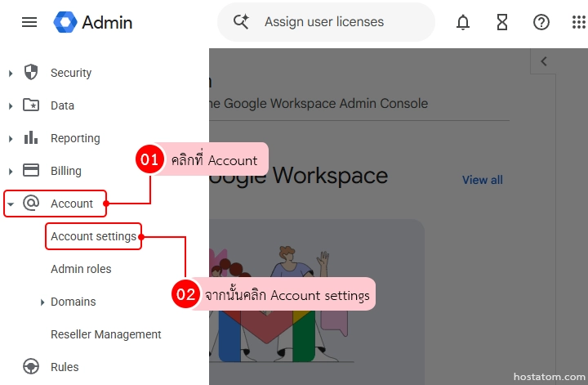Expand the Reporting section arrow
This screenshot has width=588, height=385.
(11, 139)
